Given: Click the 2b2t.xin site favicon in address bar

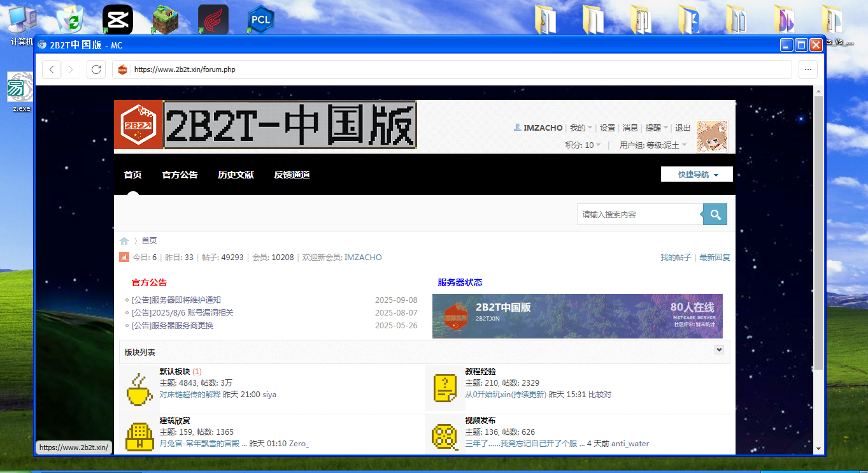Looking at the screenshot, I should (x=122, y=69).
